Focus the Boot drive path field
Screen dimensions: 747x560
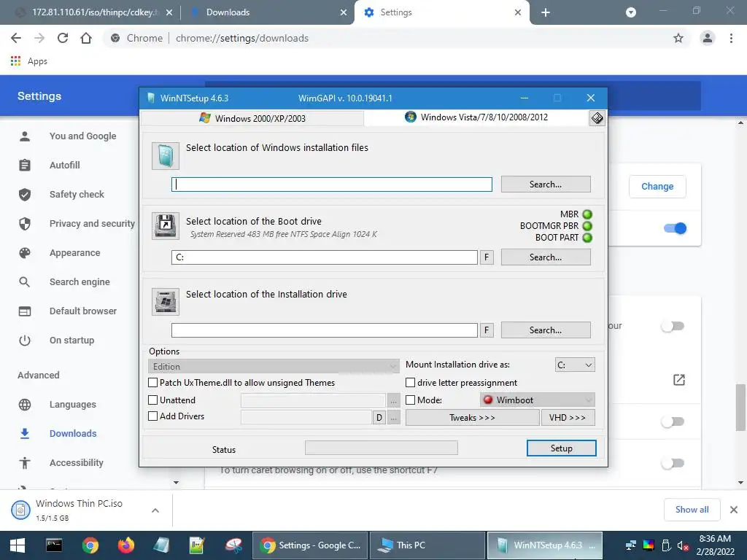point(325,257)
